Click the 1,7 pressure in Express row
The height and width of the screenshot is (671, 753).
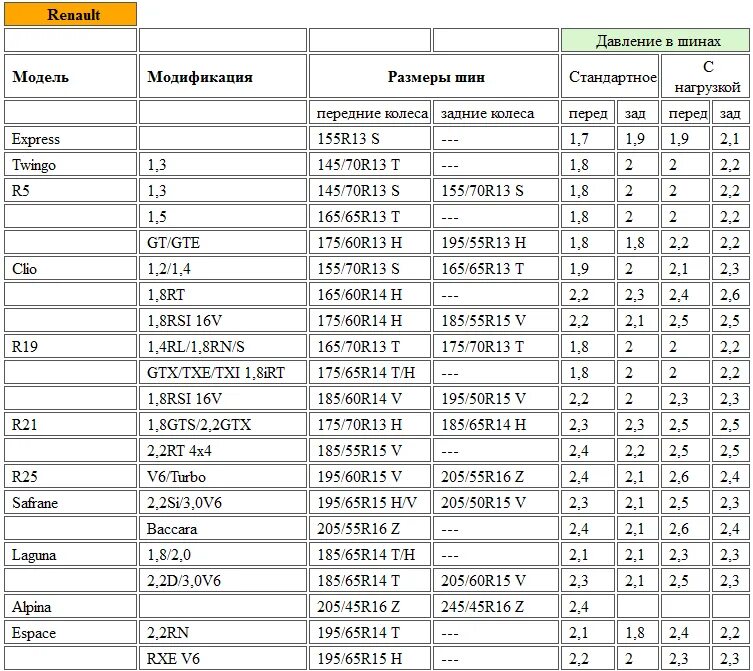click(x=588, y=138)
